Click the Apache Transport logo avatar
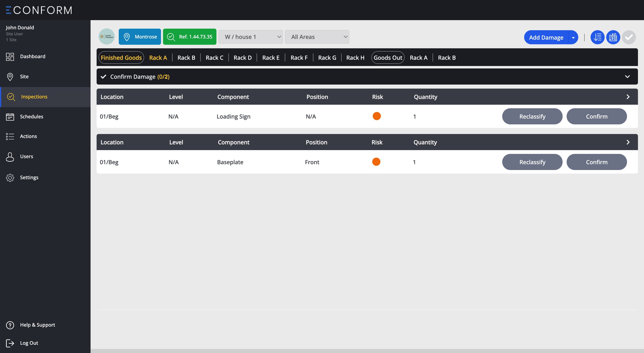Viewport: 644px width, 353px height. 107,37
